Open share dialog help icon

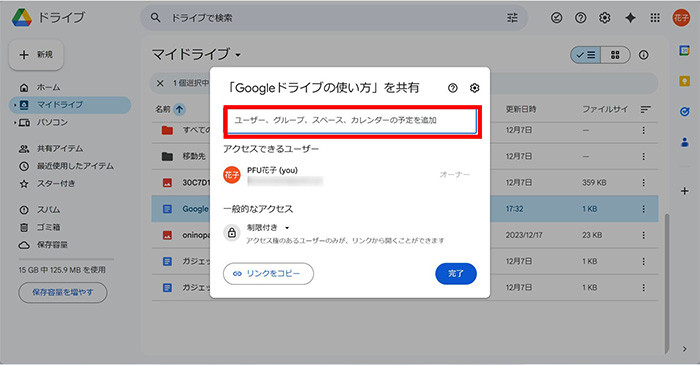[x=453, y=88]
